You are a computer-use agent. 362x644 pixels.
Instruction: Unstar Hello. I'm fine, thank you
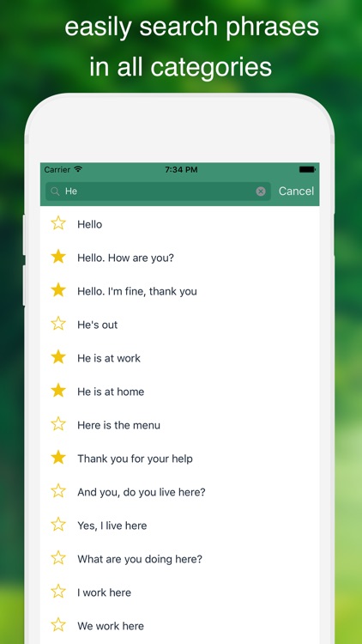[58, 290]
